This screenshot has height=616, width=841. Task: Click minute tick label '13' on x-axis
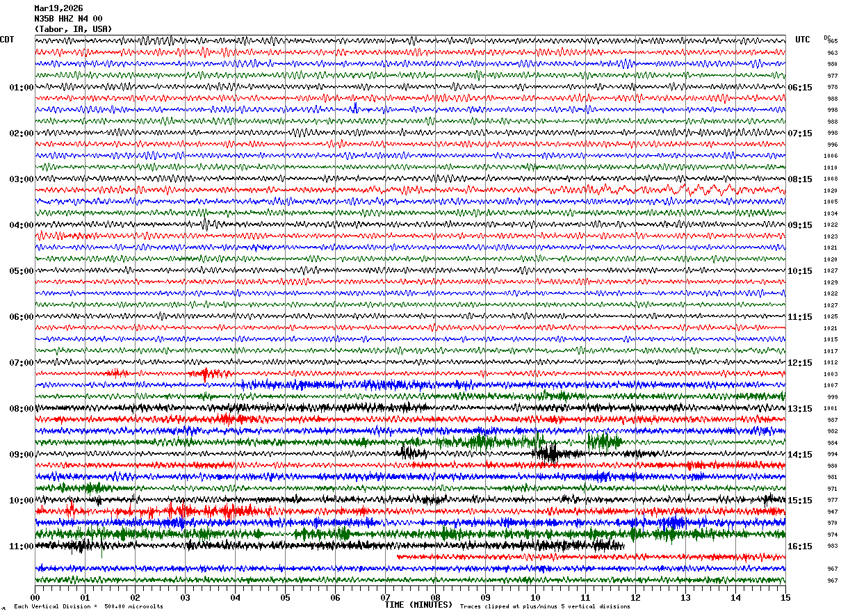pyautogui.click(x=685, y=597)
